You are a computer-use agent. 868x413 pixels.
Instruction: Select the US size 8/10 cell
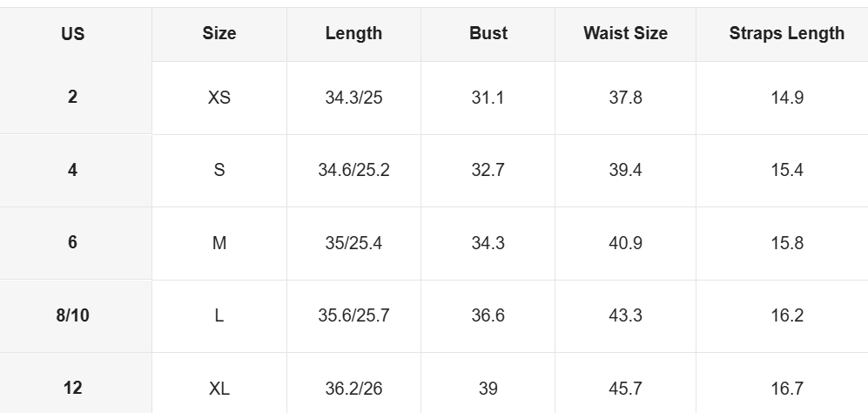click(72, 315)
